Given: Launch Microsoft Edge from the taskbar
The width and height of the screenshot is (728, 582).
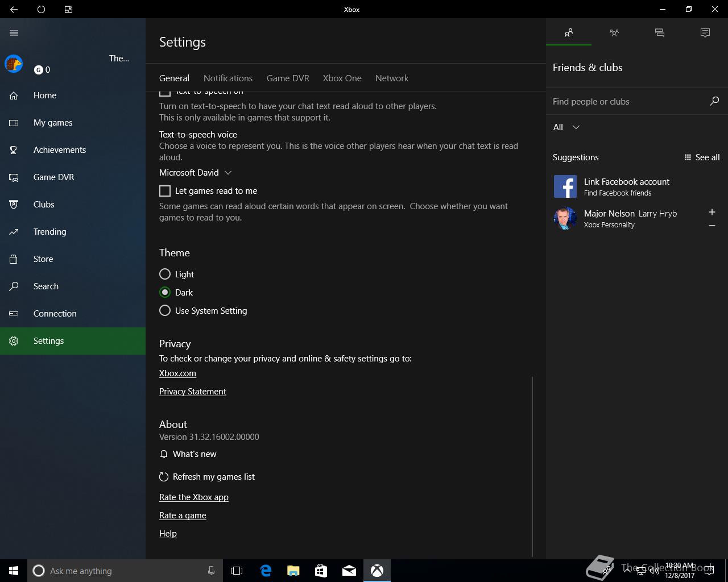Looking at the screenshot, I should pyautogui.click(x=266, y=571).
